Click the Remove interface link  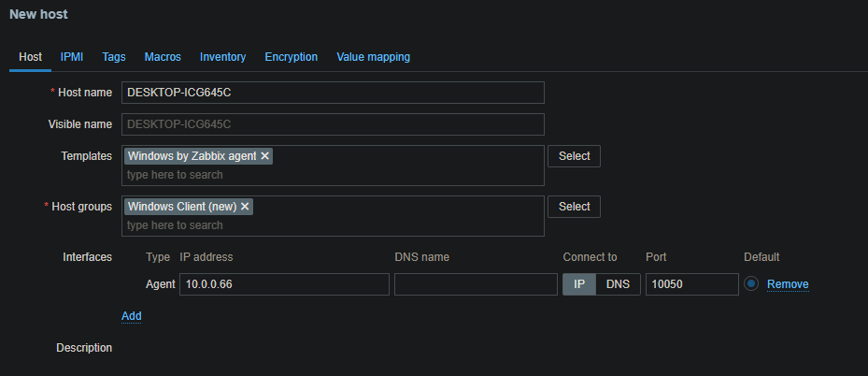[x=788, y=284]
